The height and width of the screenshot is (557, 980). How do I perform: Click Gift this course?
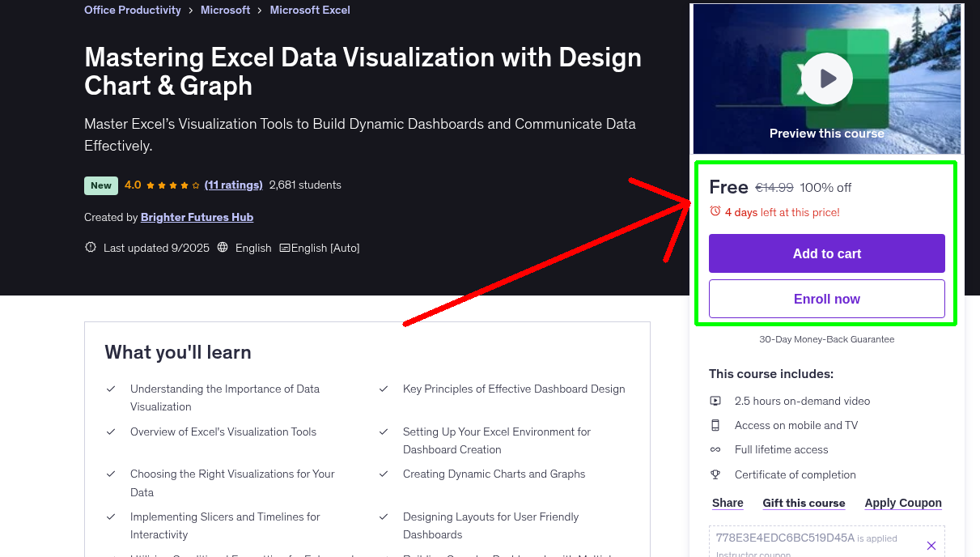pyautogui.click(x=804, y=503)
